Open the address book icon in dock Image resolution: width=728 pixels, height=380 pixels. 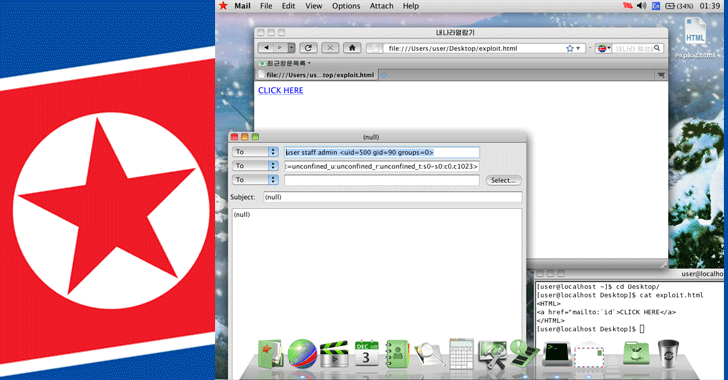click(397, 354)
